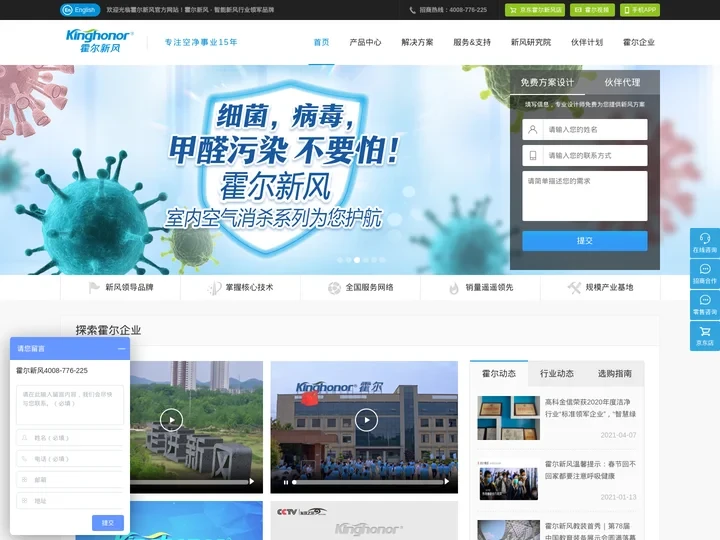Select the 行业动态 news tab
720x540 pixels.
tap(557, 373)
